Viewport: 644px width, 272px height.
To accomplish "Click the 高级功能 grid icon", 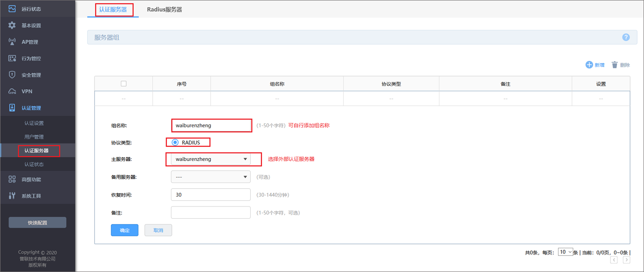I will (x=12, y=179).
